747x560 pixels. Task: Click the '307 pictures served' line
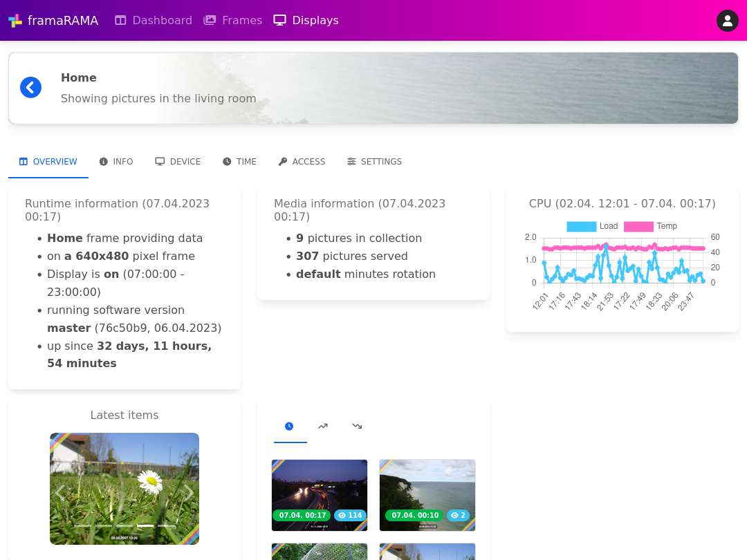352,256
